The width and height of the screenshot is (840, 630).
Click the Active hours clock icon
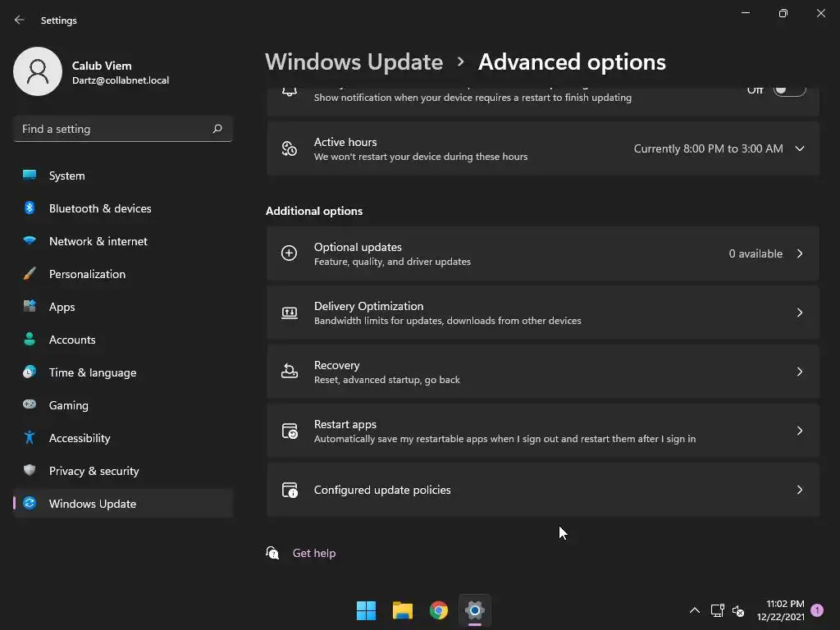point(290,148)
